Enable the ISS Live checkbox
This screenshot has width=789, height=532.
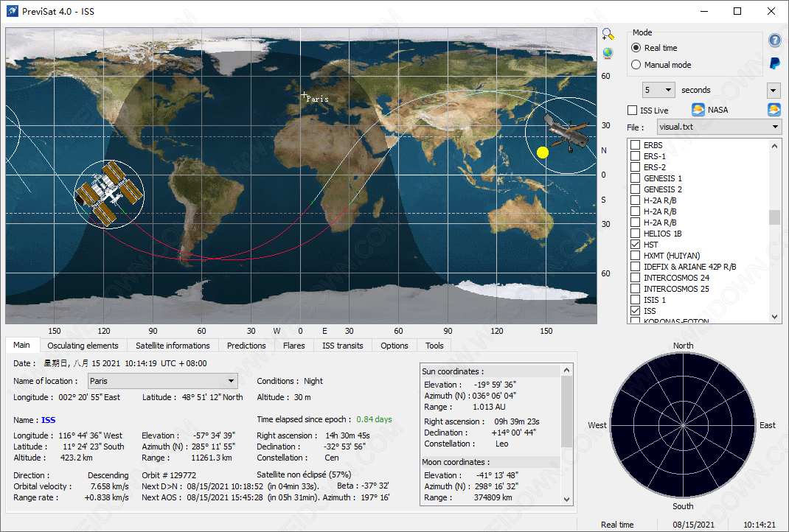[x=633, y=110]
